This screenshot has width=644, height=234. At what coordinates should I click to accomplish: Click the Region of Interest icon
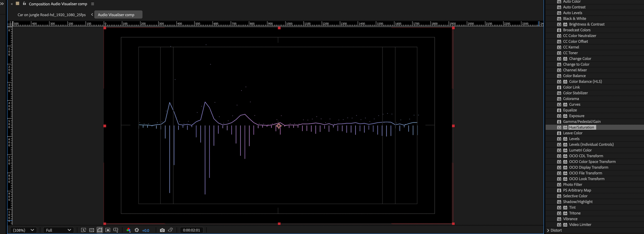click(x=108, y=230)
